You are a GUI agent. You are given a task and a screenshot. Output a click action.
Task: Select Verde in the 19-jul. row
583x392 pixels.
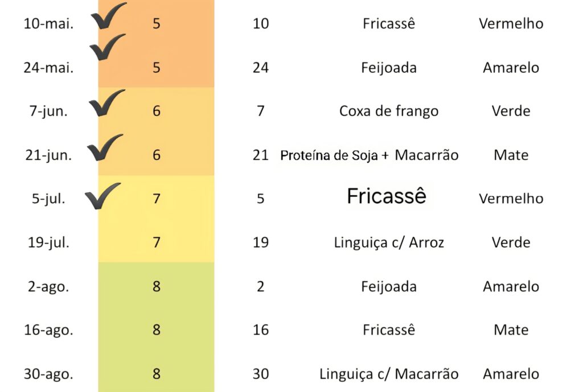(511, 242)
